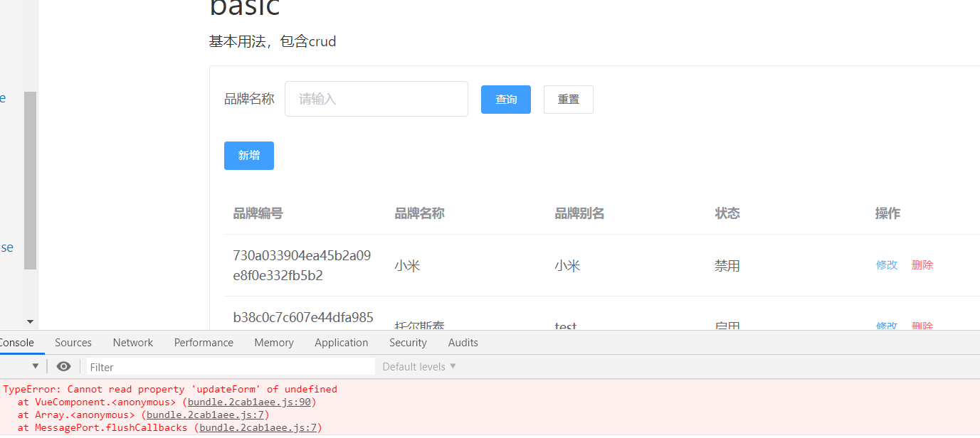Click the 查询 search button
Viewport: 980px width, 438px height.
[505, 99]
